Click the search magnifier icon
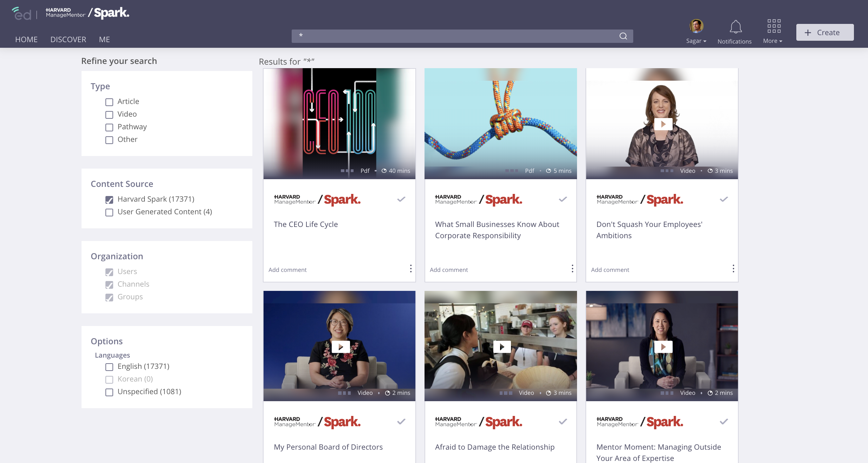 (623, 36)
